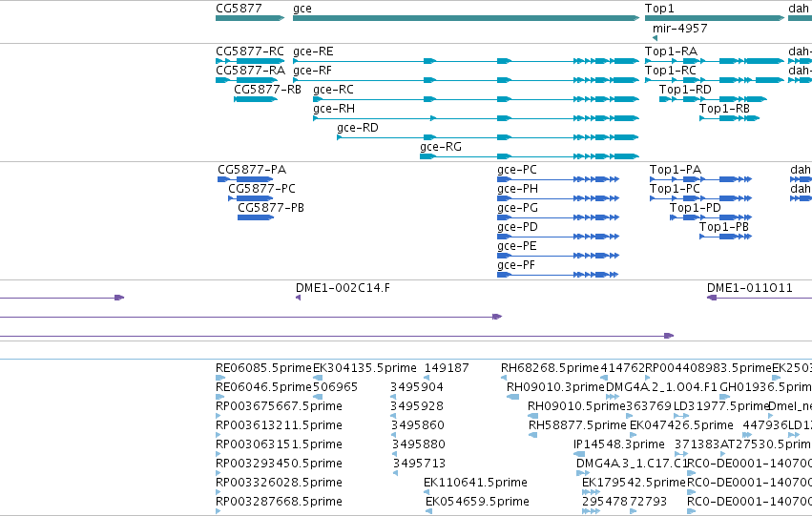Viewport: 812px width, 516px height.
Task: Click the 149187 feature label
Action: tap(447, 368)
